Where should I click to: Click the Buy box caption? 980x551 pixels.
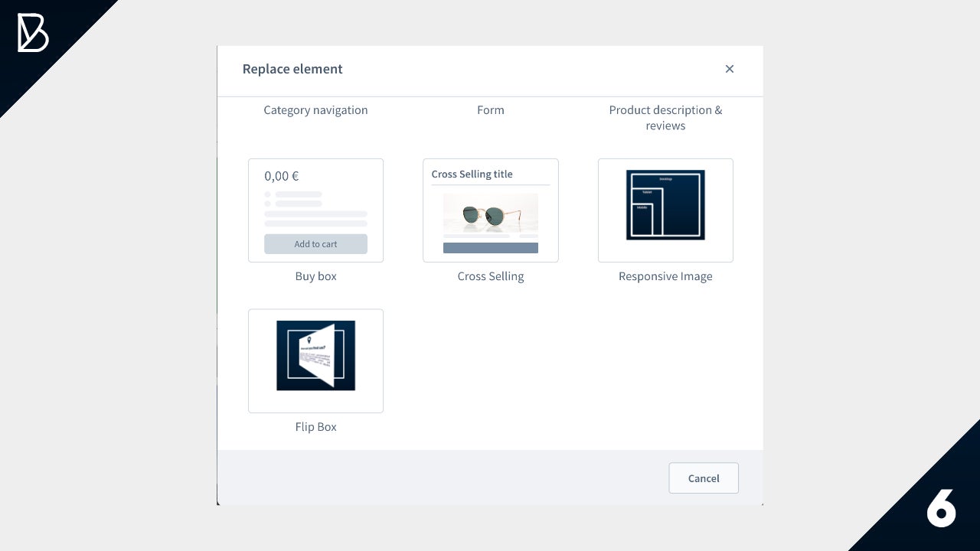pyautogui.click(x=315, y=276)
